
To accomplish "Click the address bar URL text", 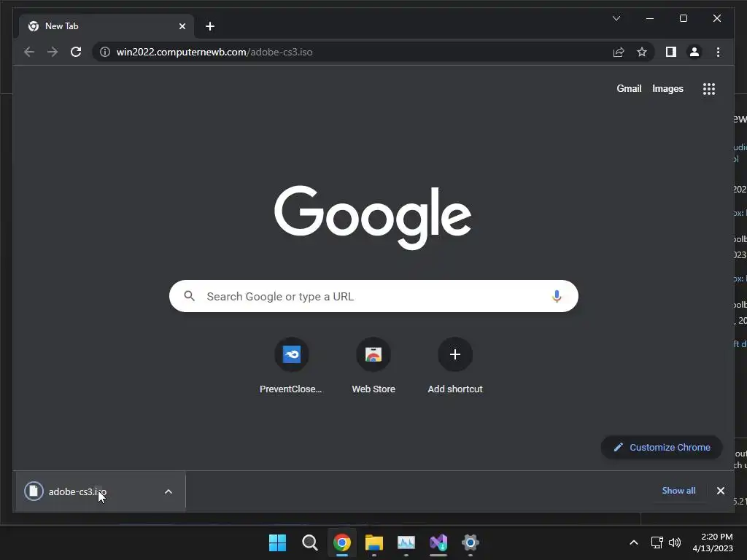I will pos(214,52).
